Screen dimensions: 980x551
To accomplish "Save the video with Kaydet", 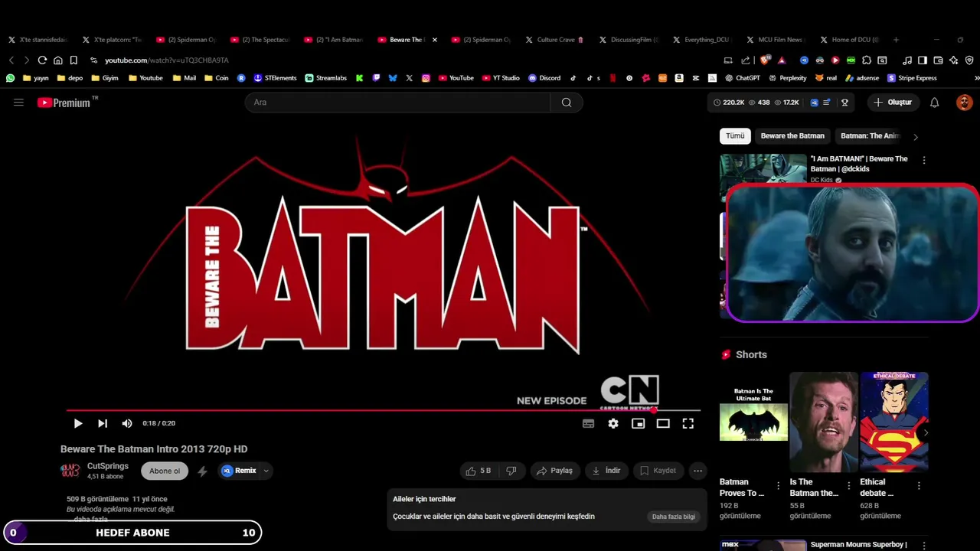I will tap(658, 471).
